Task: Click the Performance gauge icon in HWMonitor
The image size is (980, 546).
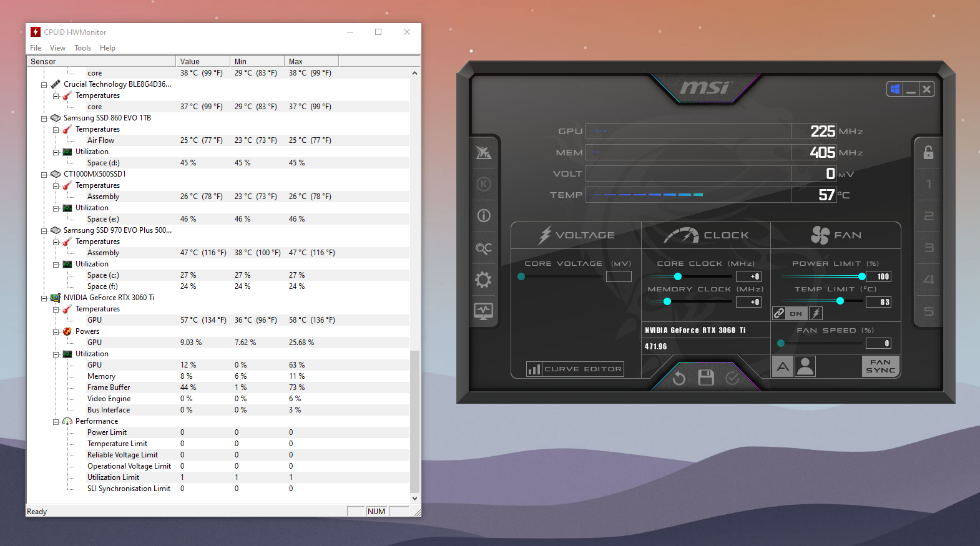Action: (x=67, y=421)
